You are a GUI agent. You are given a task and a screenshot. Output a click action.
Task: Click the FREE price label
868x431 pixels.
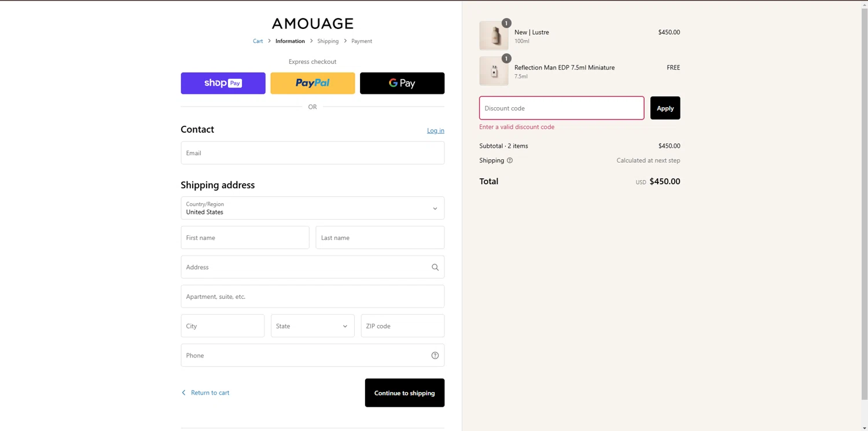674,68
